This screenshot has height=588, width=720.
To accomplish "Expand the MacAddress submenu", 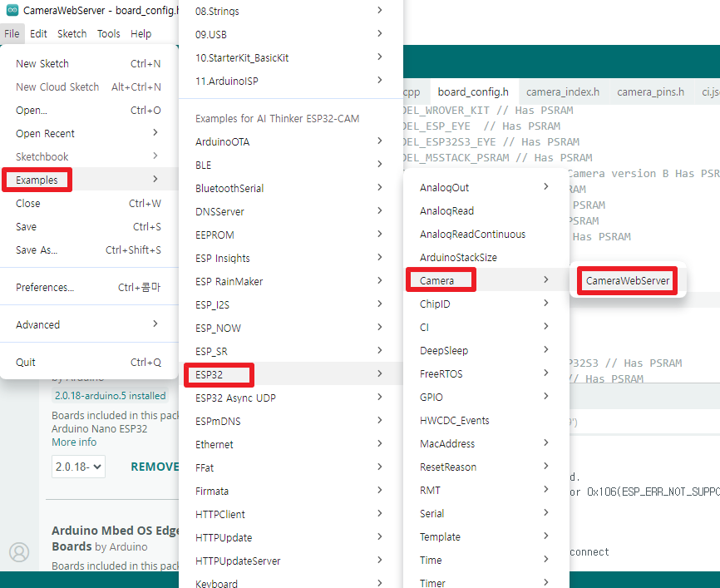I will (x=486, y=443).
